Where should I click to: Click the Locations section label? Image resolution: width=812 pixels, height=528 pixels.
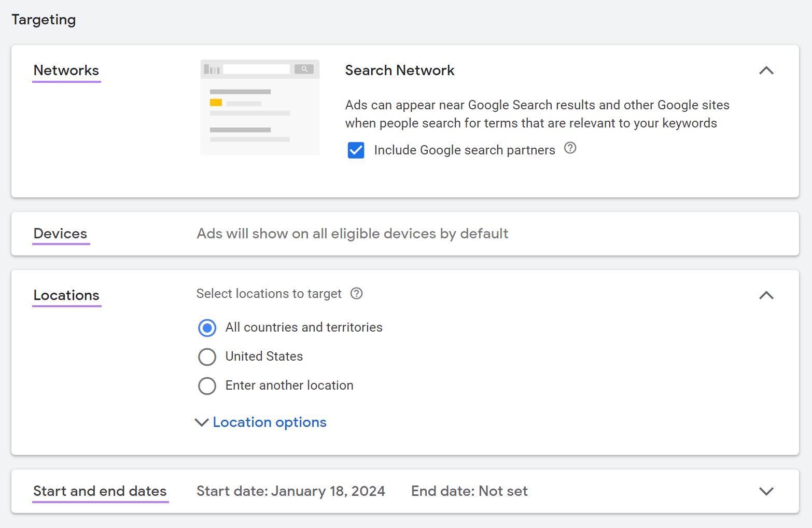tap(66, 295)
